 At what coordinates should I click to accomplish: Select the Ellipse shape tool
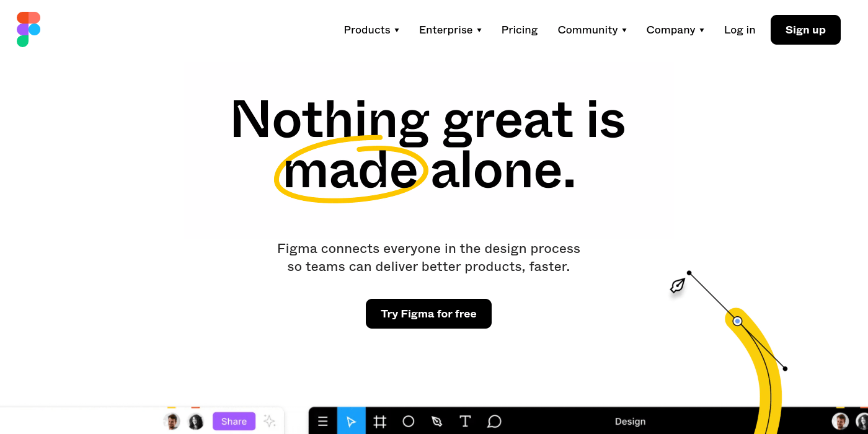click(x=409, y=421)
